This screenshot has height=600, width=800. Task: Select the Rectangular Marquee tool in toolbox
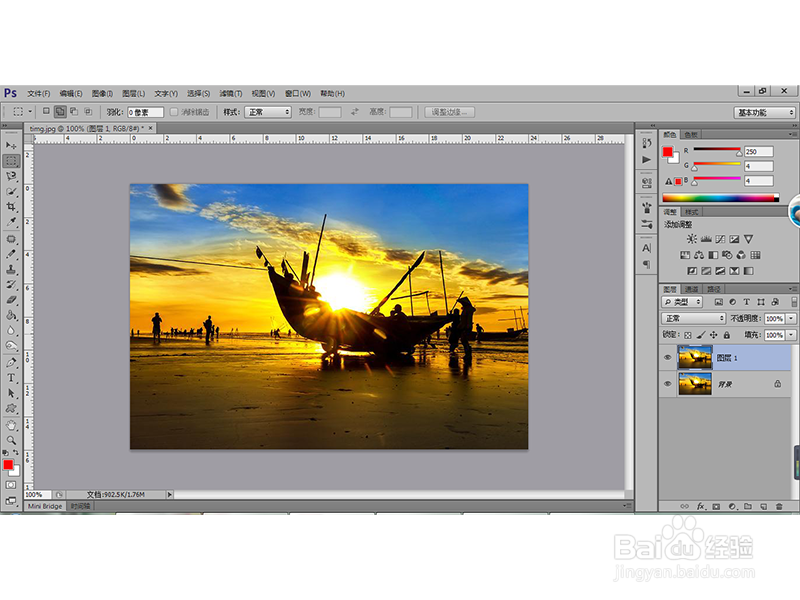[x=11, y=161]
